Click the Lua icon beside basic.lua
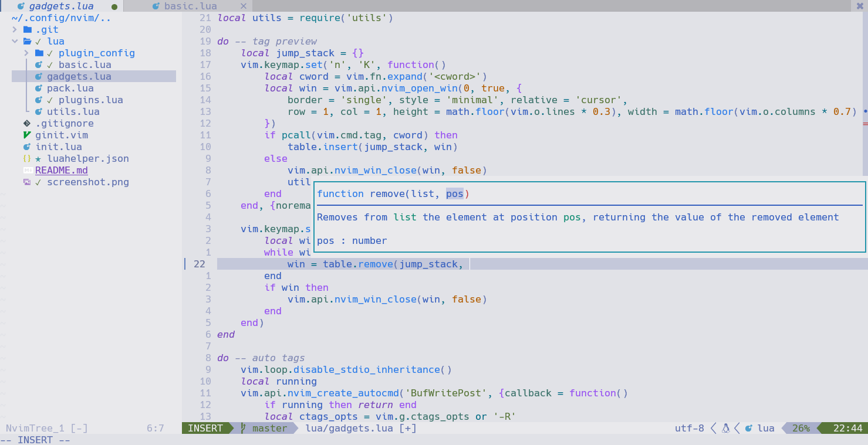Screen dimensions: 868x445 point(39,64)
